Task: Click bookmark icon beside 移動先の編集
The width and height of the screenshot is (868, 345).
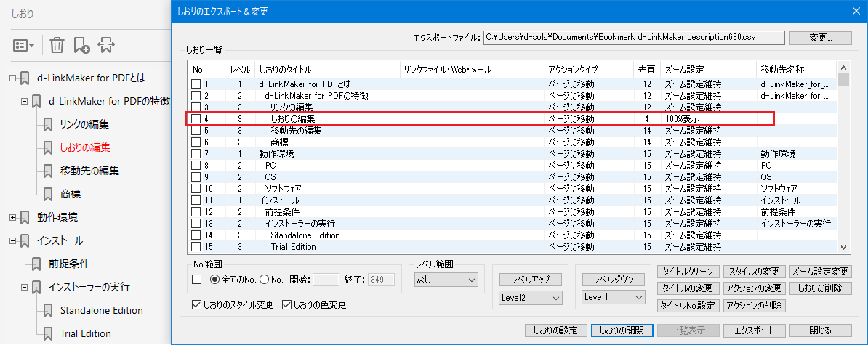Action: click(x=48, y=171)
